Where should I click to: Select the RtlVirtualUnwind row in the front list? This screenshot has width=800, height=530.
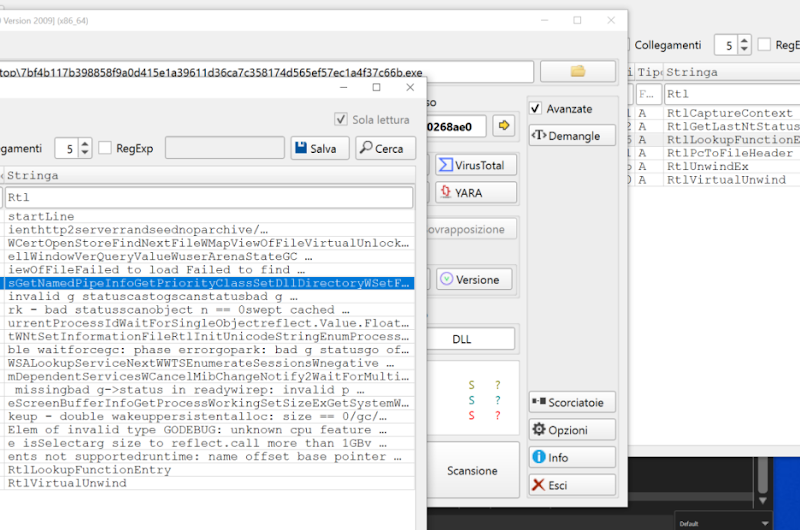click(x=209, y=483)
